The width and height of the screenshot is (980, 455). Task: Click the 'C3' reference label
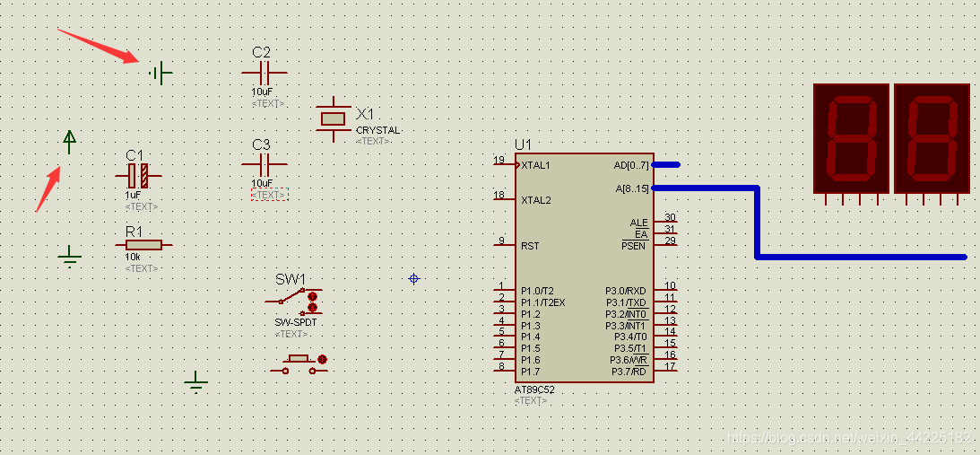pos(261,144)
